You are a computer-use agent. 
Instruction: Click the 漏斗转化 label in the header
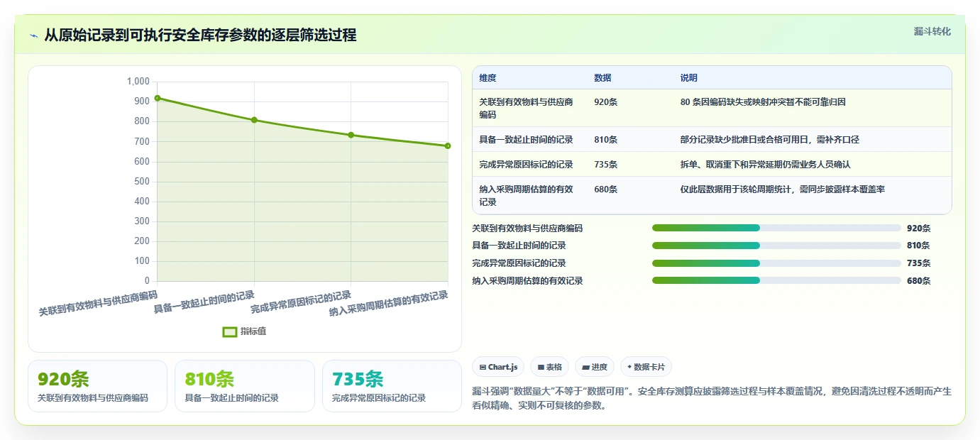click(x=932, y=31)
